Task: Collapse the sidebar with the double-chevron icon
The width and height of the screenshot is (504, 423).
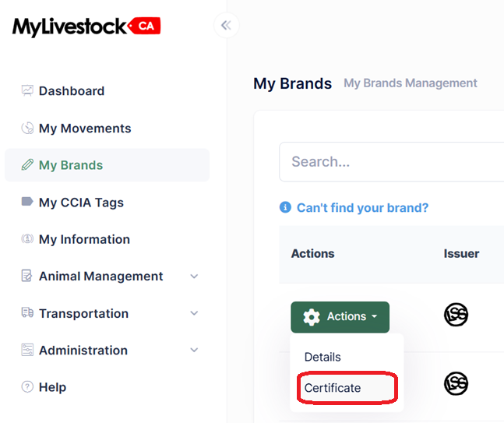Action: pos(226,25)
